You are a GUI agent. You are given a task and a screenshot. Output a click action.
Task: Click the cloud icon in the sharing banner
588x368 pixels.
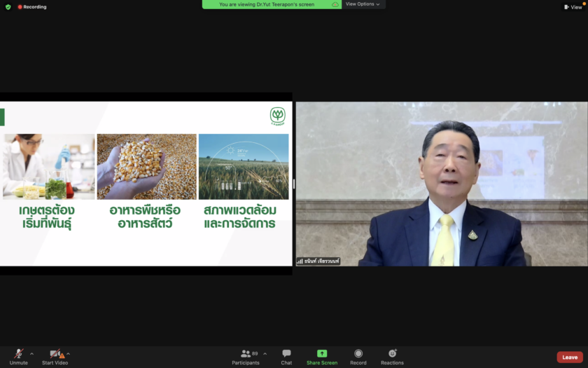tap(335, 4)
